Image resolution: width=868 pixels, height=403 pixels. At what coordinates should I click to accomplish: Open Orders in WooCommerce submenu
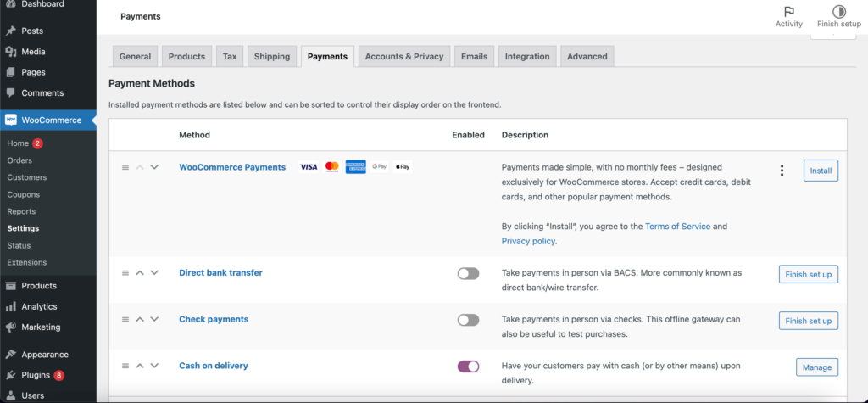tap(20, 160)
